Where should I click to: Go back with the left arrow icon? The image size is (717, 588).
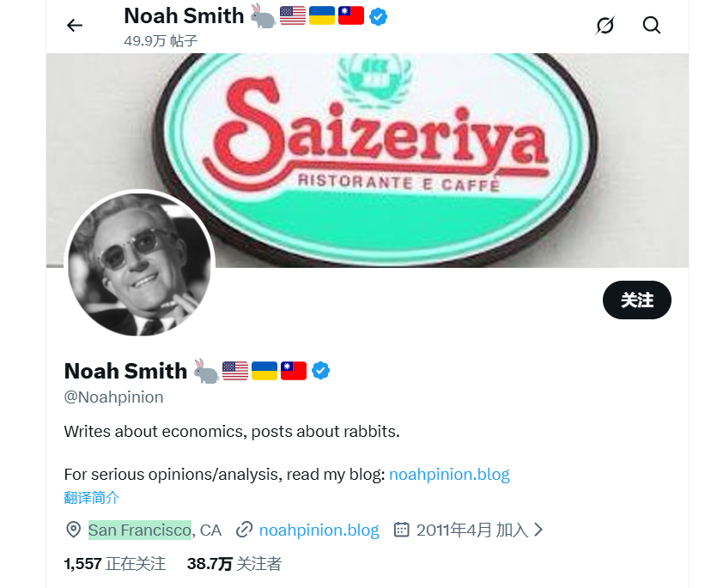point(75,25)
